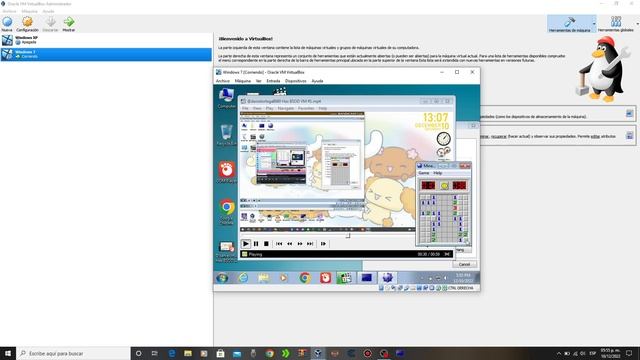The image size is (640, 360).
Task: Click Windows Media Player icon on VM taskbar
Action: tap(284, 278)
